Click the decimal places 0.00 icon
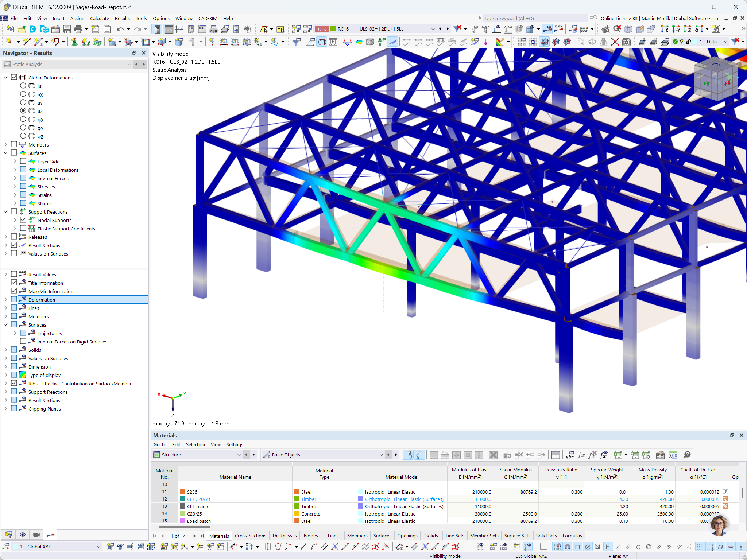The image size is (747, 560). tap(673, 455)
